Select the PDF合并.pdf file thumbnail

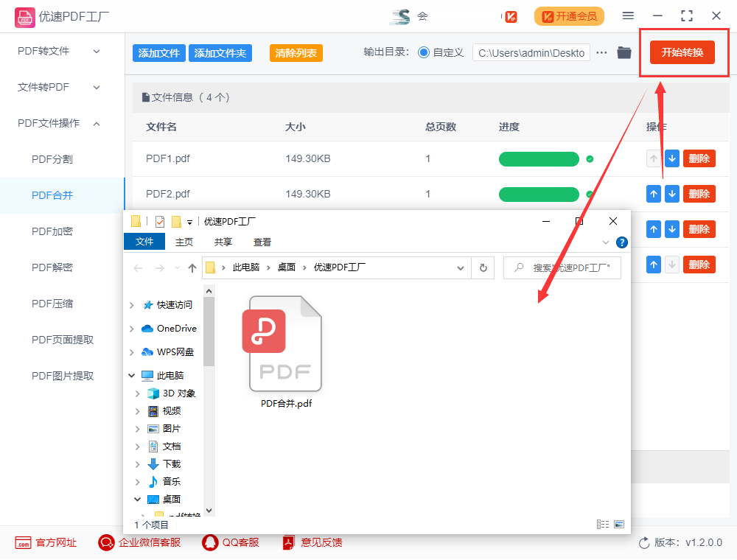(284, 344)
